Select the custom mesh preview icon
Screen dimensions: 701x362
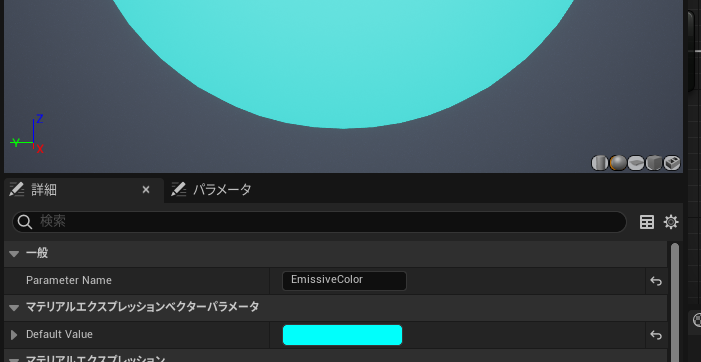671,163
